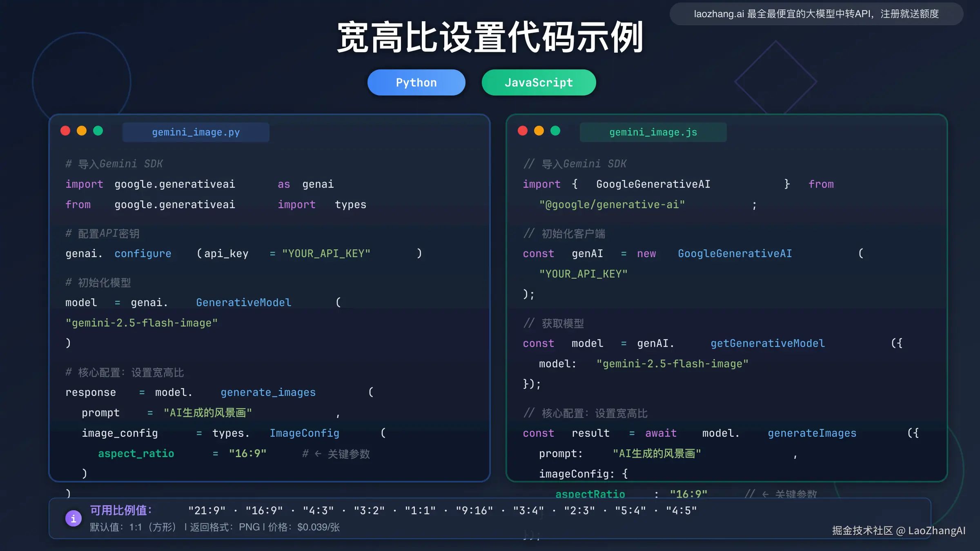Click the red traffic light on JavaScript window
The width and height of the screenshot is (980, 551).
click(x=523, y=131)
